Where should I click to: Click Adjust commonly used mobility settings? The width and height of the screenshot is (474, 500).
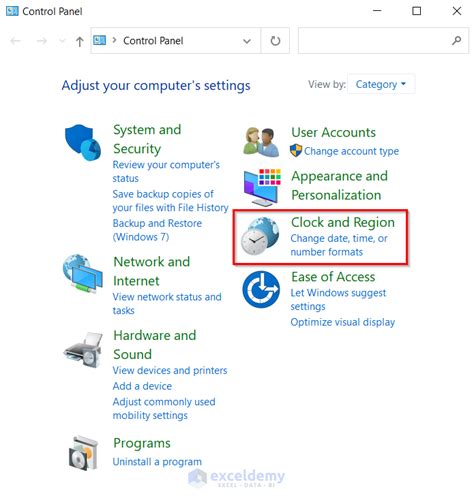[x=164, y=409]
